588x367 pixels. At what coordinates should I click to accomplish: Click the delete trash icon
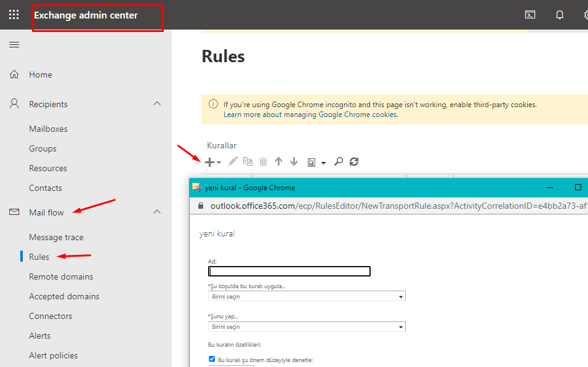point(264,161)
